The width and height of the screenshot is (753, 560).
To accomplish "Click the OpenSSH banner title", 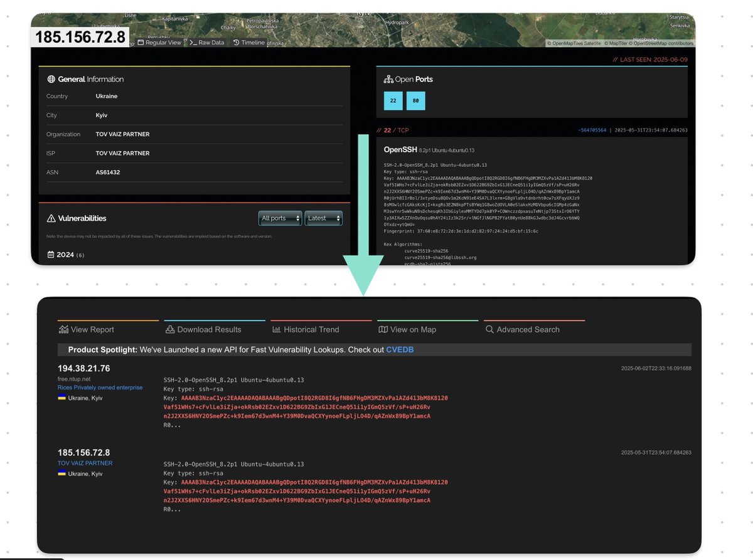I will click(402, 150).
